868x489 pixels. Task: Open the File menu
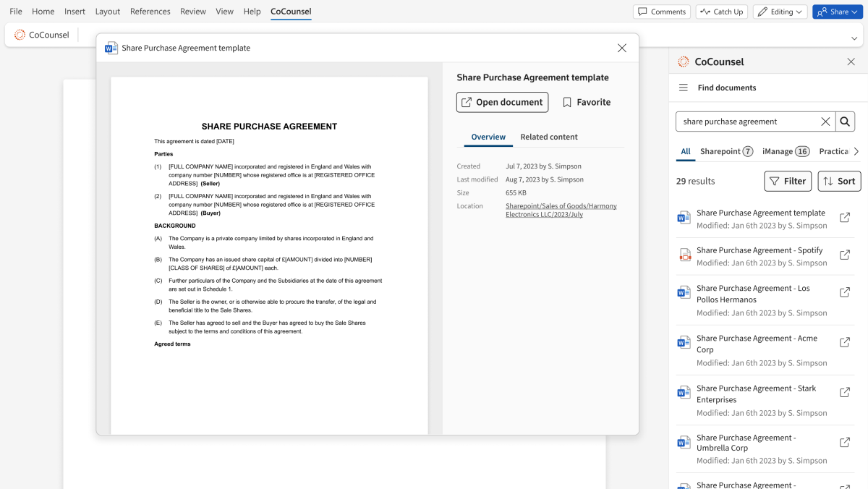pyautogui.click(x=16, y=12)
